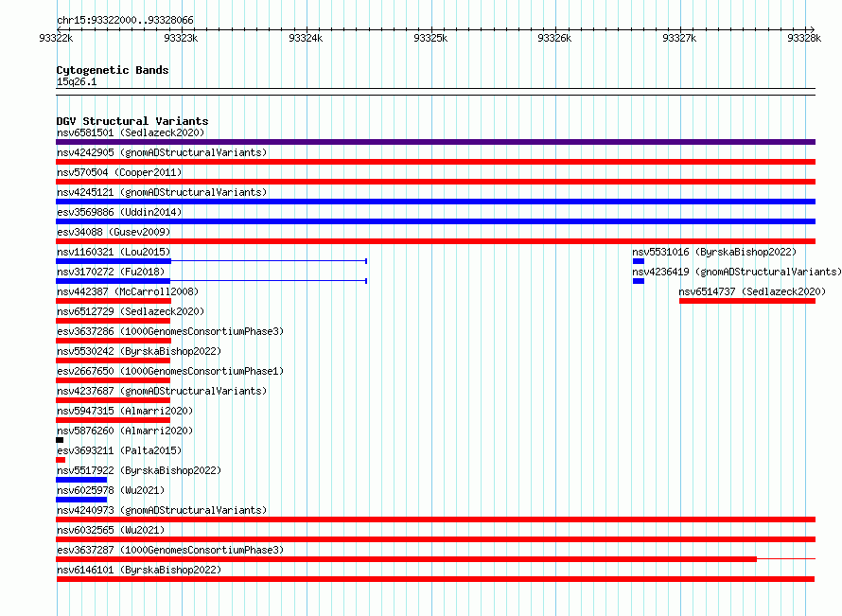Click the red nsv4240973 variant bar

click(435, 519)
